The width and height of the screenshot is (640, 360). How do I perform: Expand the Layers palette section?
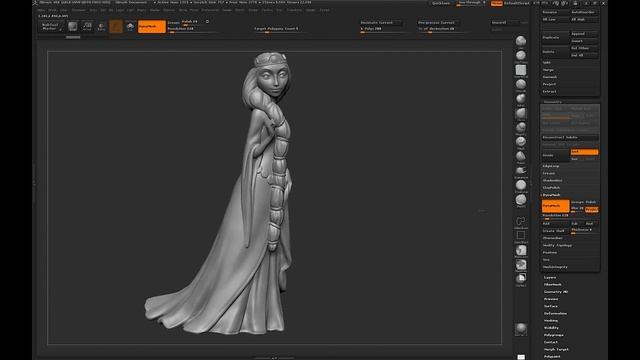pyautogui.click(x=550, y=278)
